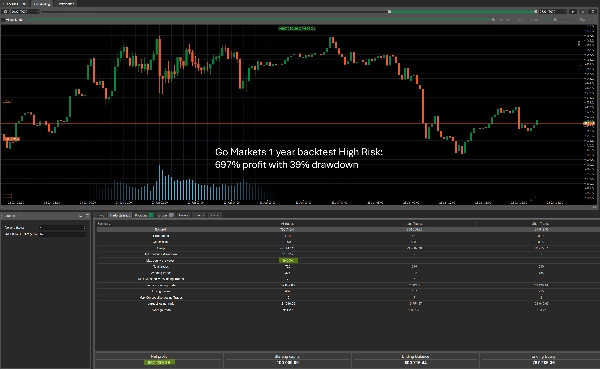The width and height of the screenshot is (600, 369).
Task: Select the green Net profit value at bottom
Action: [x=159, y=362]
